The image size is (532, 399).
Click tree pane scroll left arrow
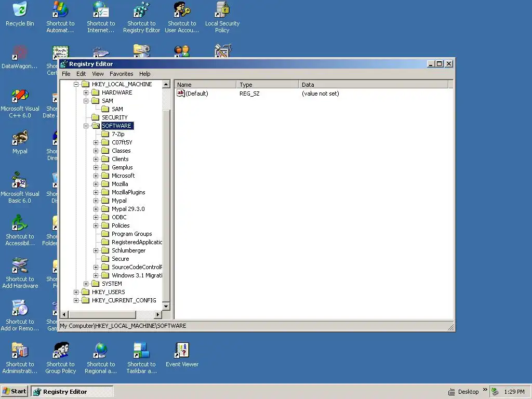tap(64, 314)
